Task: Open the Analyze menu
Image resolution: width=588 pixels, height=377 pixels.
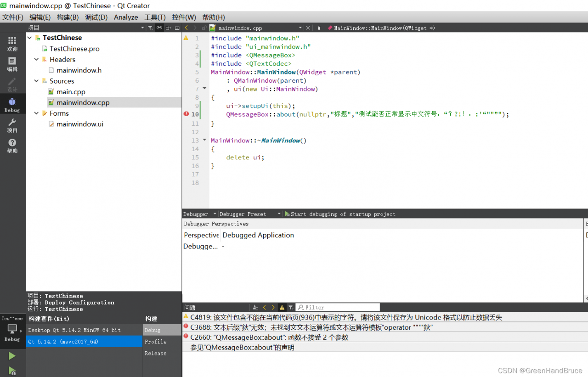Action: 126,17
